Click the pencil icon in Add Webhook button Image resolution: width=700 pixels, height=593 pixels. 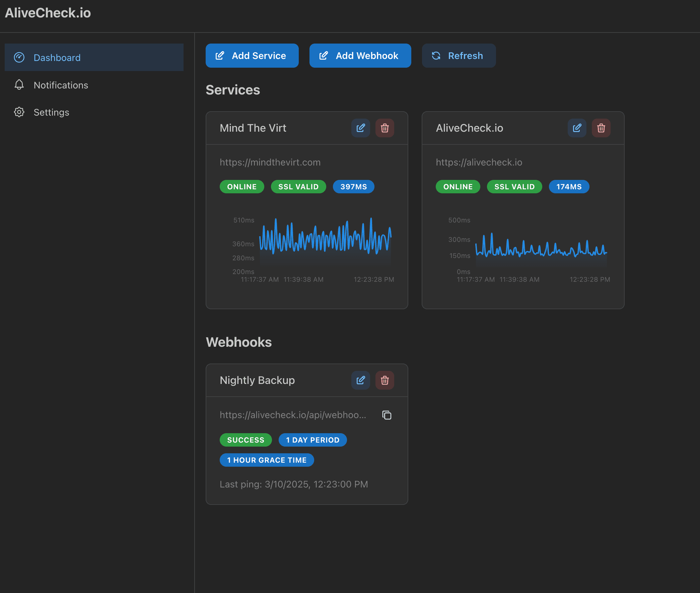click(324, 56)
